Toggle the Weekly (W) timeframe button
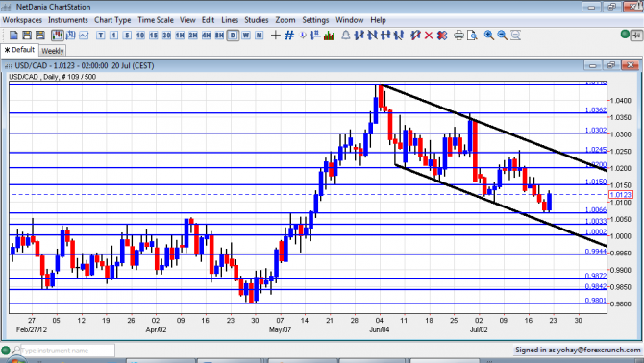 pyautogui.click(x=246, y=36)
